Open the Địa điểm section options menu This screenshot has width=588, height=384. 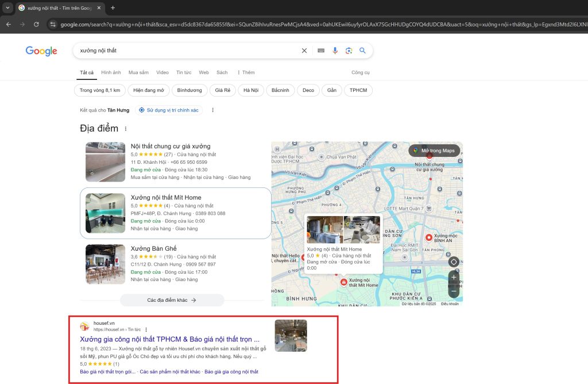(126, 129)
